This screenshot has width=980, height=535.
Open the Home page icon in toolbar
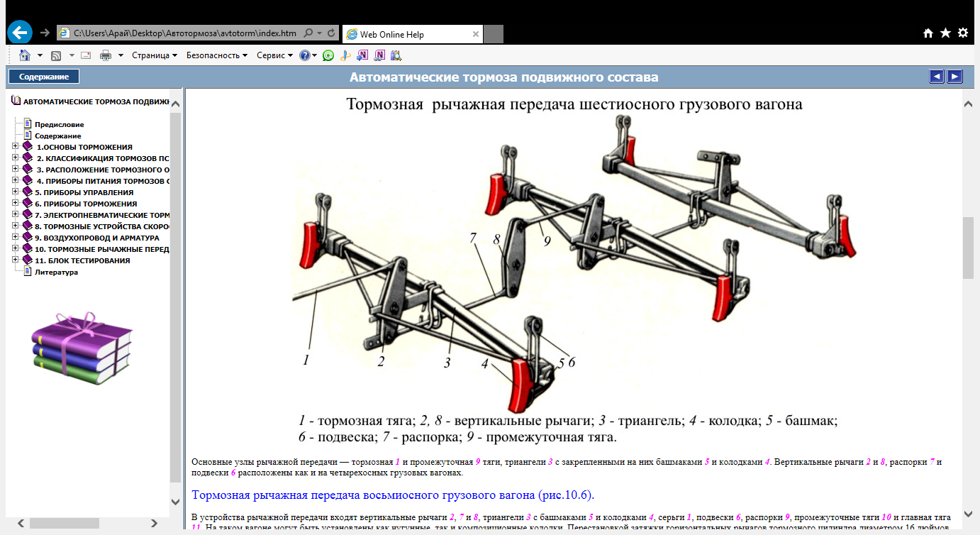click(x=25, y=55)
